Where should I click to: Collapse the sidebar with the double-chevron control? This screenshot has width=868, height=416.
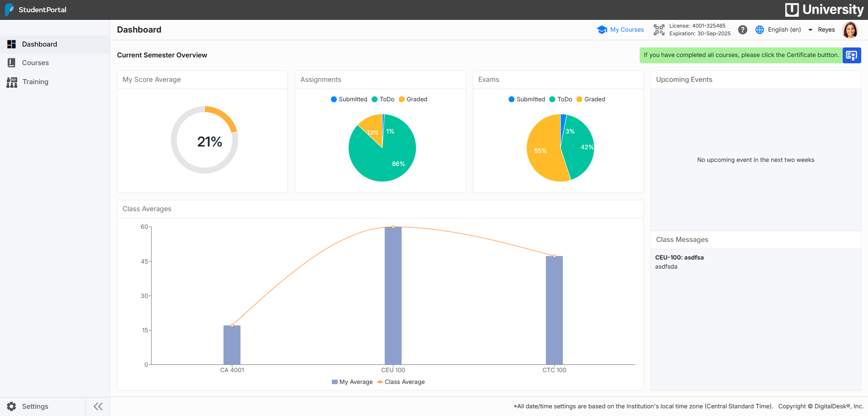(x=98, y=406)
